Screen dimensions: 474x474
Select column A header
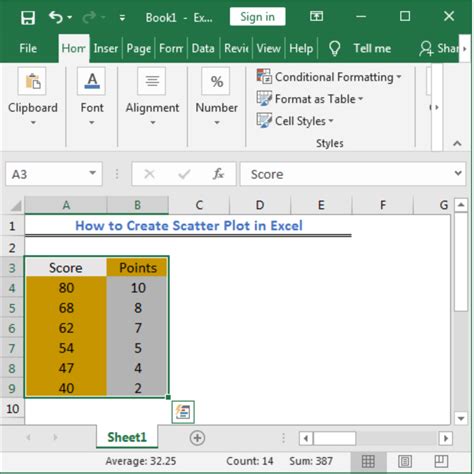[66, 205]
